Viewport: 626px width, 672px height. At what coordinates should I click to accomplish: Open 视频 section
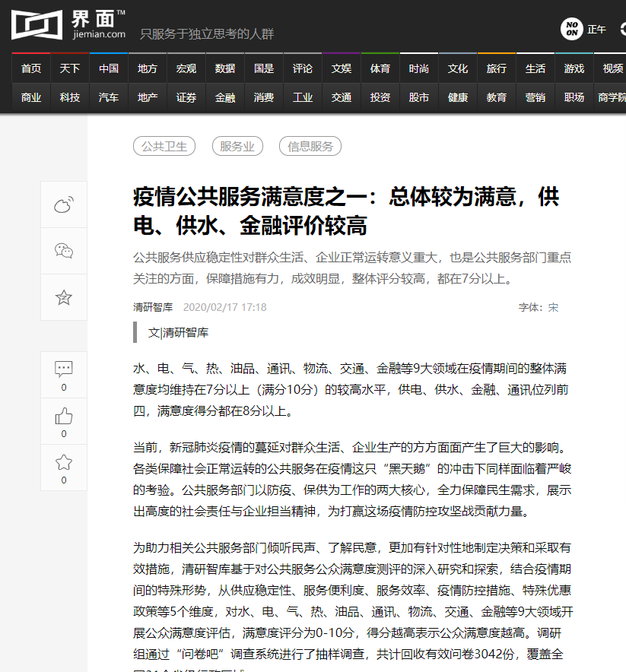pyautogui.click(x=613, y=68)
